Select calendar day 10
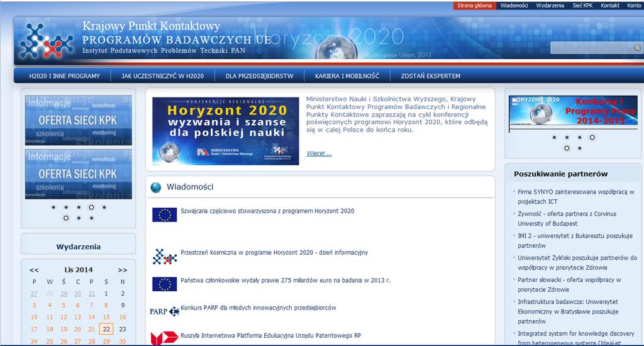Image resolution: width=644 pixels, height=346 pixels. point(34,317)
